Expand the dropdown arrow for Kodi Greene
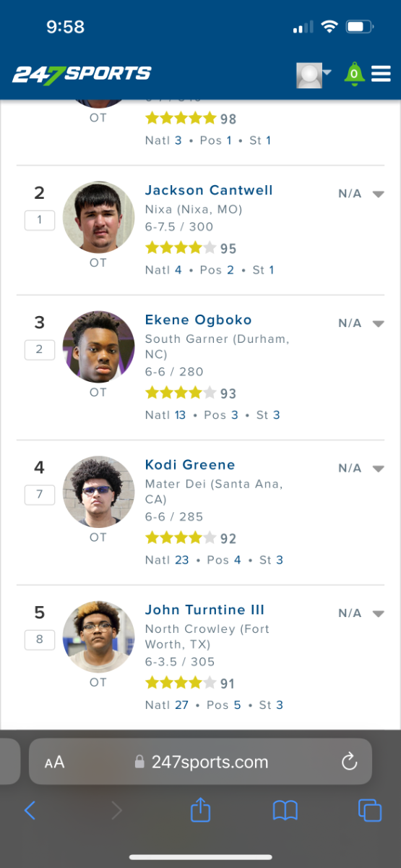401x868 pixels. pyautogui.click(x=378, y=468)
